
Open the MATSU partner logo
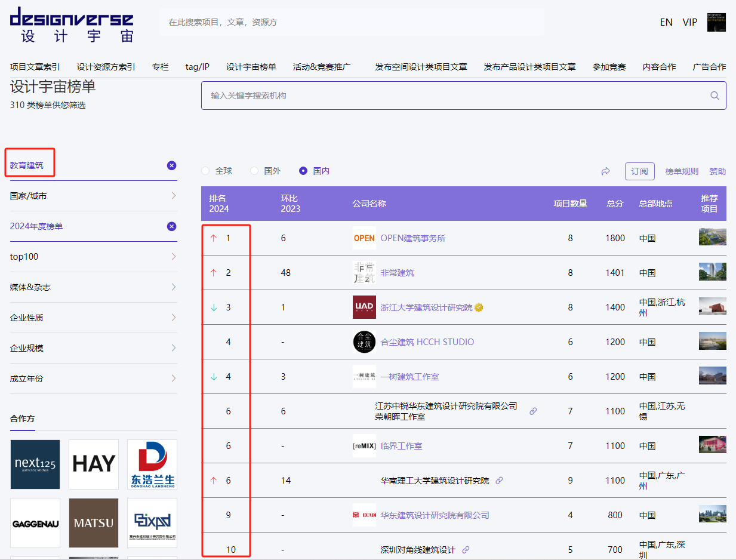pos(94,523)
